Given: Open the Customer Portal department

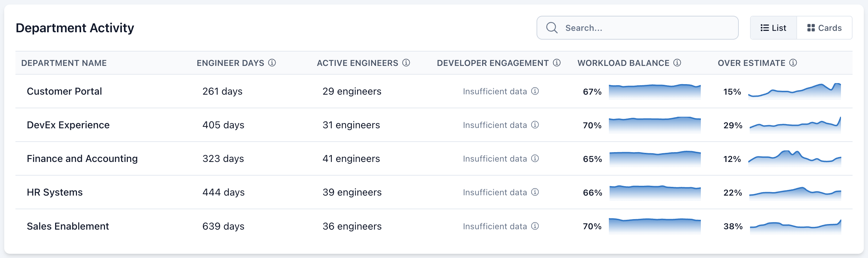Looking at the screenshot, I should (64, 91).
